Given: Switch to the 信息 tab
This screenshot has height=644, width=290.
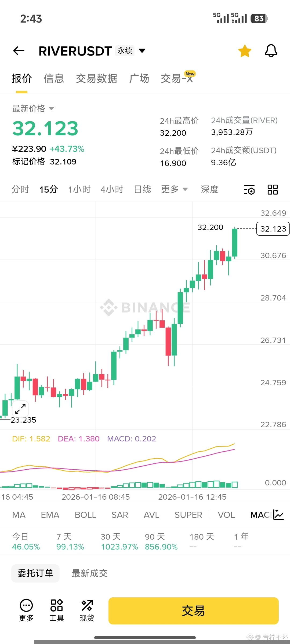Looking at the screenshot, I should pyautogui.click(x=54, y=79).
